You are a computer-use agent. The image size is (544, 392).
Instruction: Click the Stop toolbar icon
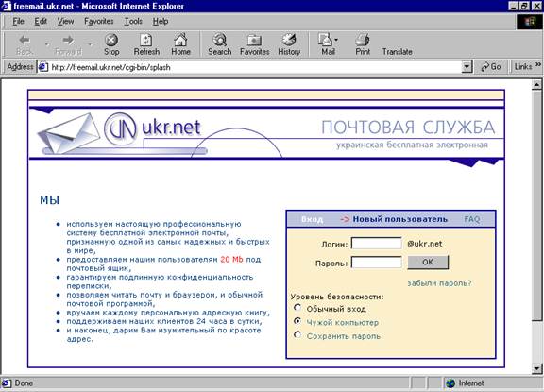(x=111, y=41)
